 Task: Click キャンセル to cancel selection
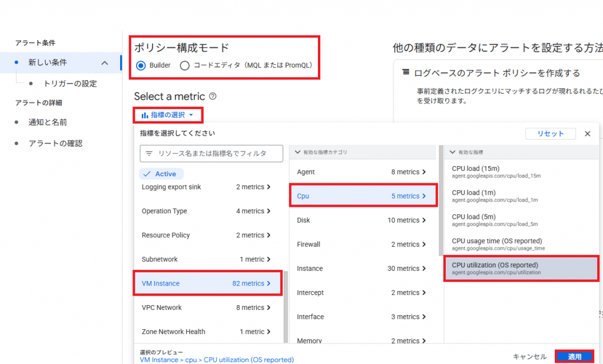(x=529, y=356)
